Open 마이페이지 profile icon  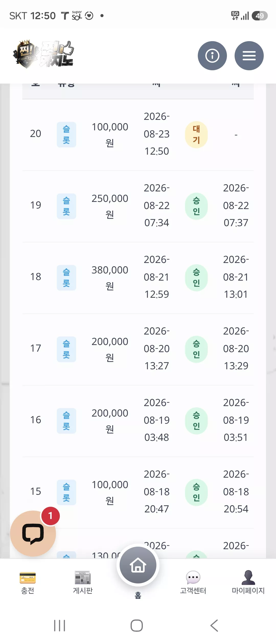248,578
